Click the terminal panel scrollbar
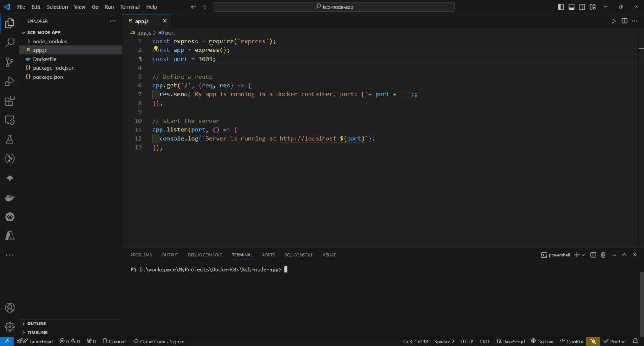Image resolution: width=644 pixels, height=346 pixels. [642, 304]
